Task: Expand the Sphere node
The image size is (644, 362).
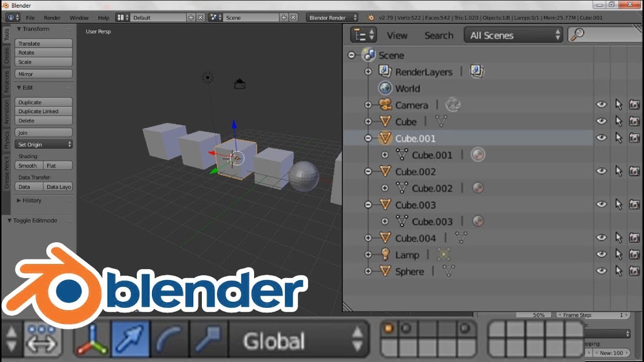Action: click(368, 271)
